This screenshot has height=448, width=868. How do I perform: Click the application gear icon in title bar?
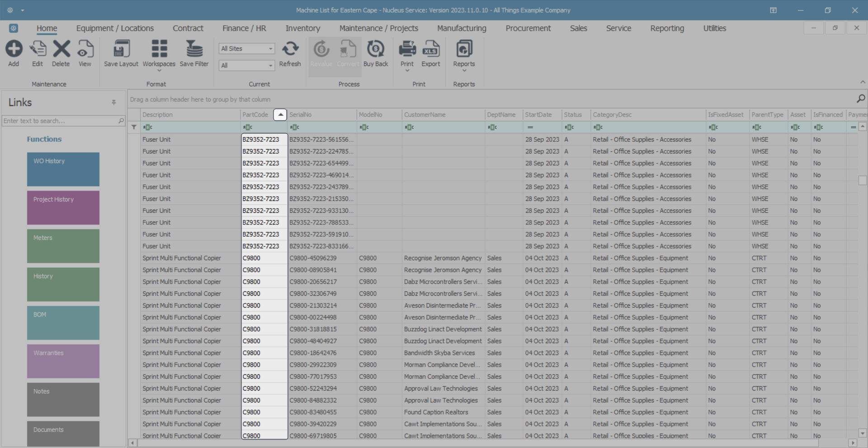click(x=10, y=10)
